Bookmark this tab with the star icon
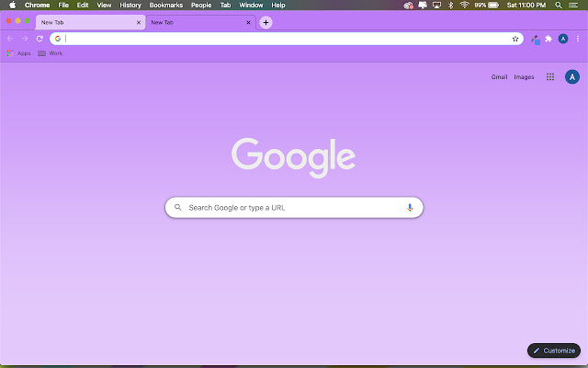 tap(515, 39)
